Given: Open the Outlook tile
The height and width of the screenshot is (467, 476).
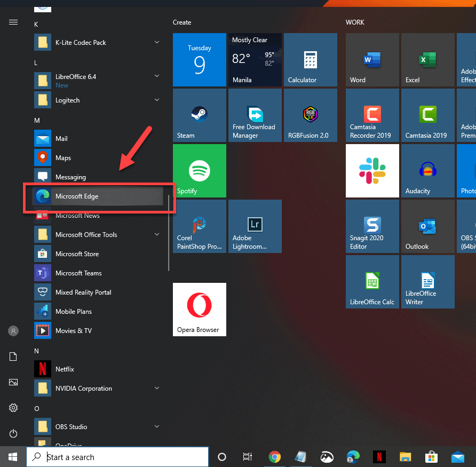Looking at the screenshot, I should click(428, 226).
